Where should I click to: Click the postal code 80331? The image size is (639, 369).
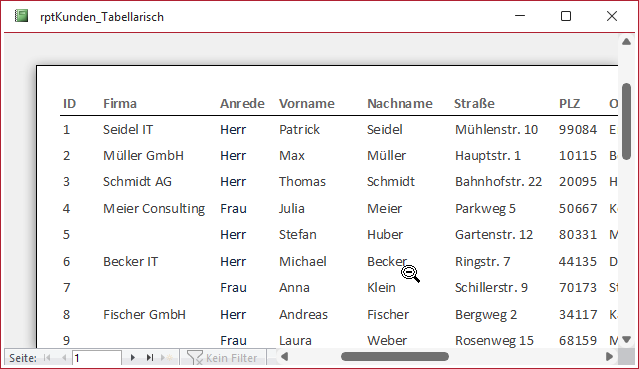[x=578, y=235]
